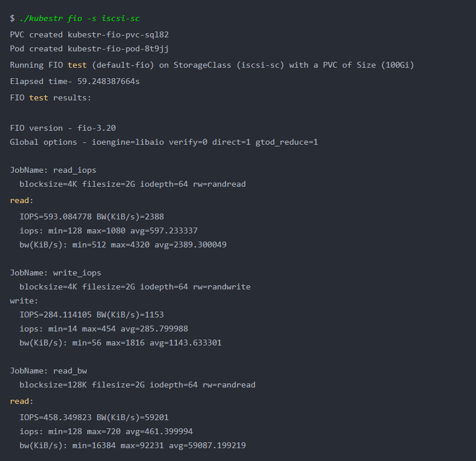Click the blocksize=128K parameter
The width and height of the screenshot is (476, 461).
pos(53,385)
